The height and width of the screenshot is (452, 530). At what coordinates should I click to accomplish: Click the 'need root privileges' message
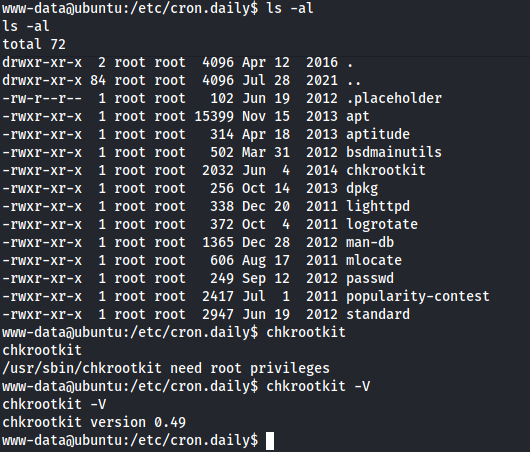pos(250,368)
